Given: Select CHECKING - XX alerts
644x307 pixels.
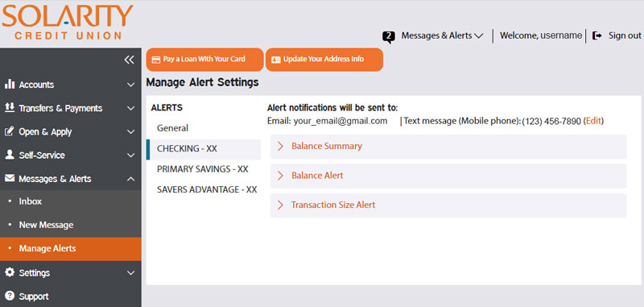Looking at the screenshot, I should tap(204, 149).
